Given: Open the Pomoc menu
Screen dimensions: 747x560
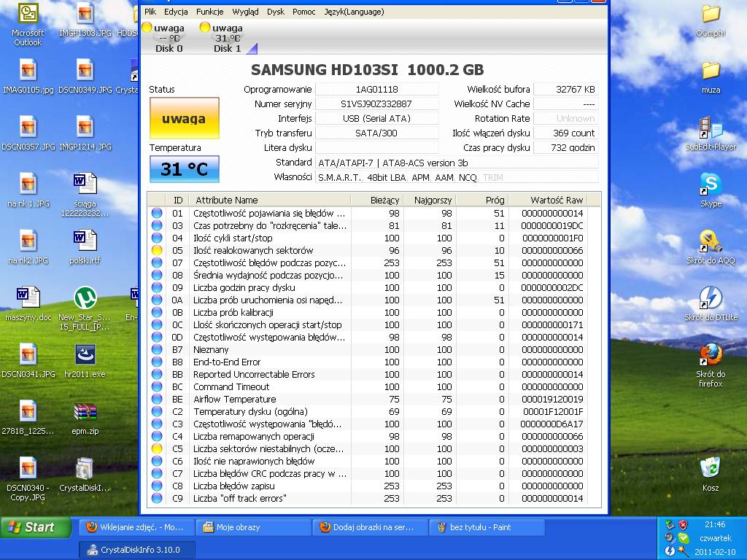Looking at the screenshot, I should (x=304, y=12).
